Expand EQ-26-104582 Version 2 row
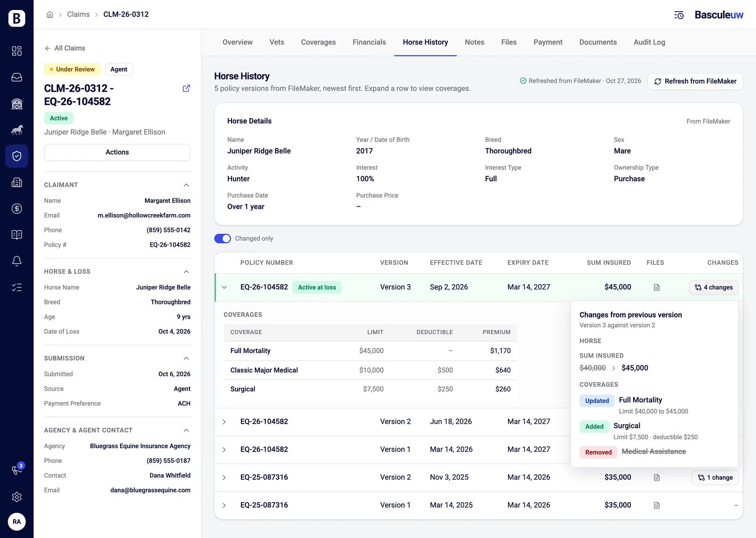The width and height of the screenshot is (756, 538). point(224,422)
